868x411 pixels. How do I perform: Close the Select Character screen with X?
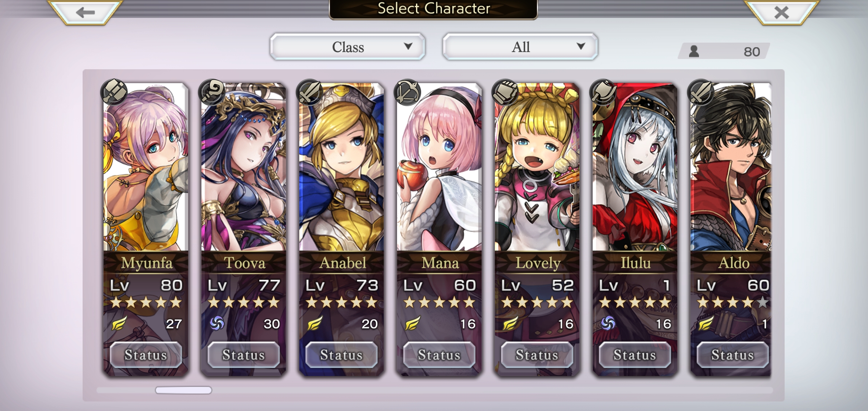(782, 13)
